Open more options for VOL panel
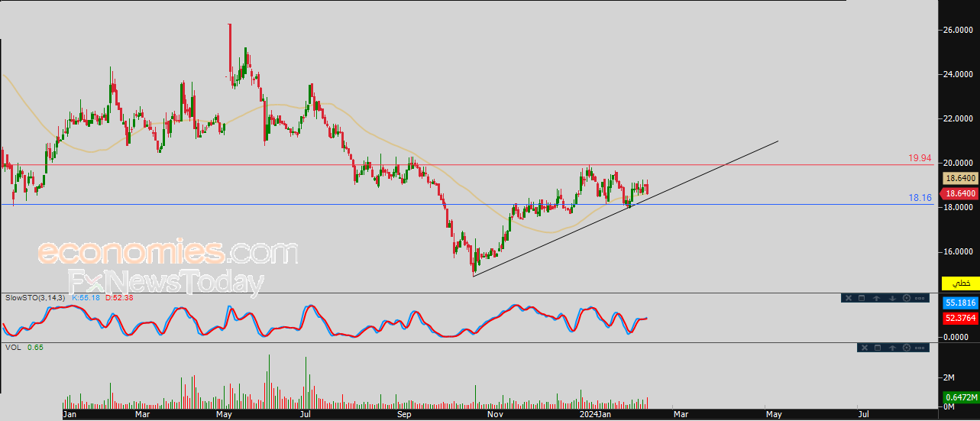980x421 pixels. pyautogui.click(x=920, y=348)
